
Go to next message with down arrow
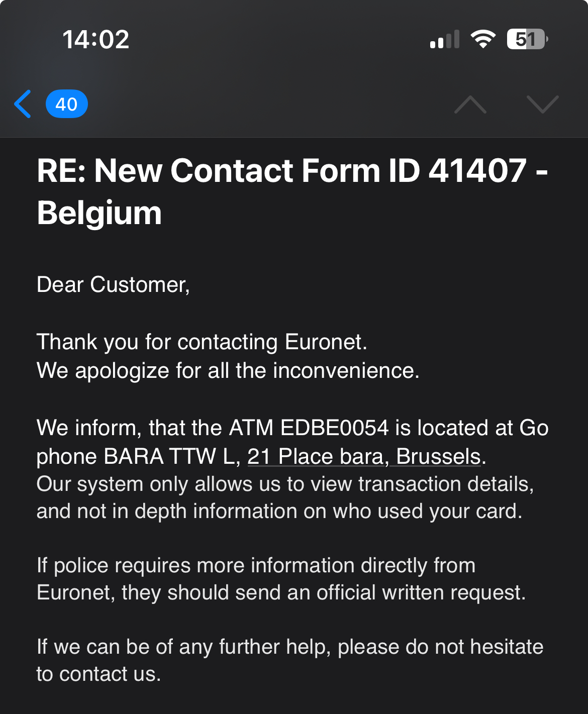542,104
